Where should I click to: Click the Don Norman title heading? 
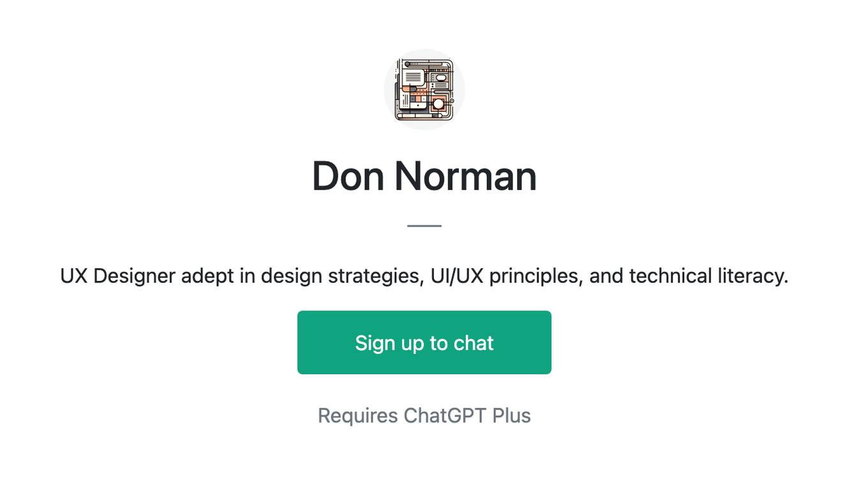[x=424, y=176]
